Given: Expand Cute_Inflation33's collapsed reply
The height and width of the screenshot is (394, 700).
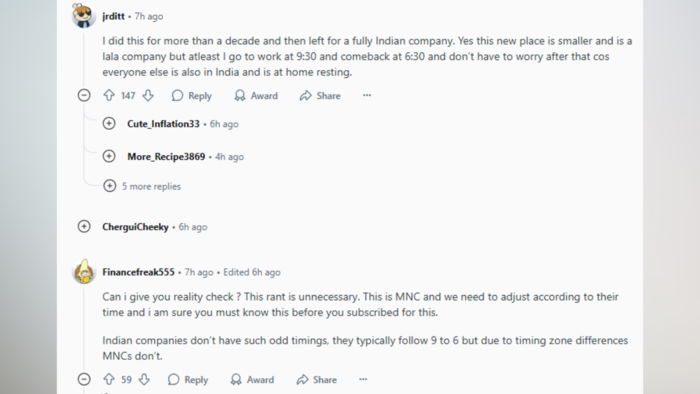Looking at the screenshot, I should tap(109, 123).
